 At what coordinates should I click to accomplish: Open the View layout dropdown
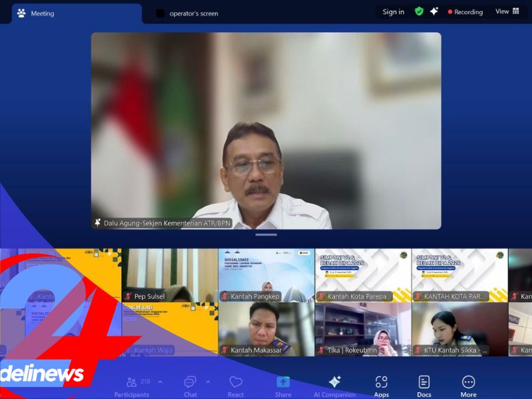pos(507,11)
